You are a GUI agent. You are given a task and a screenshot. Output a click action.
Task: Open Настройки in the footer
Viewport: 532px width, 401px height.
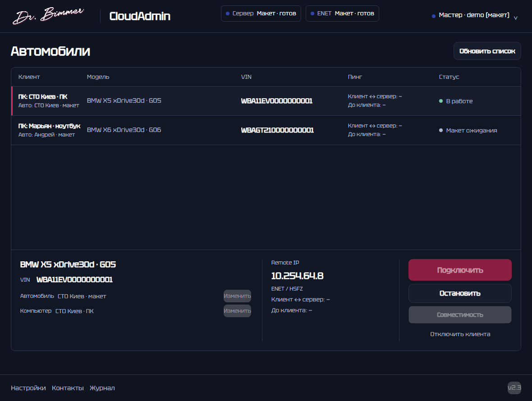[x=28, y=388]
